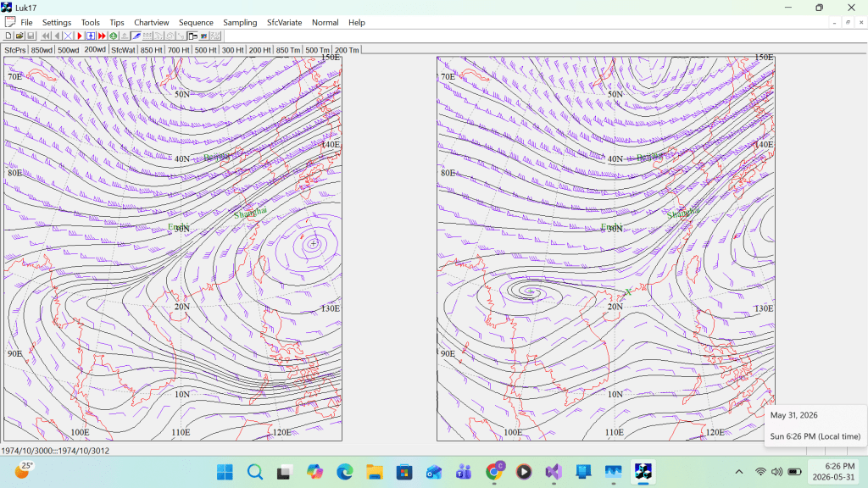Switch to the 850 Ht tab
The image size is (868, 488).
point(151,50)
